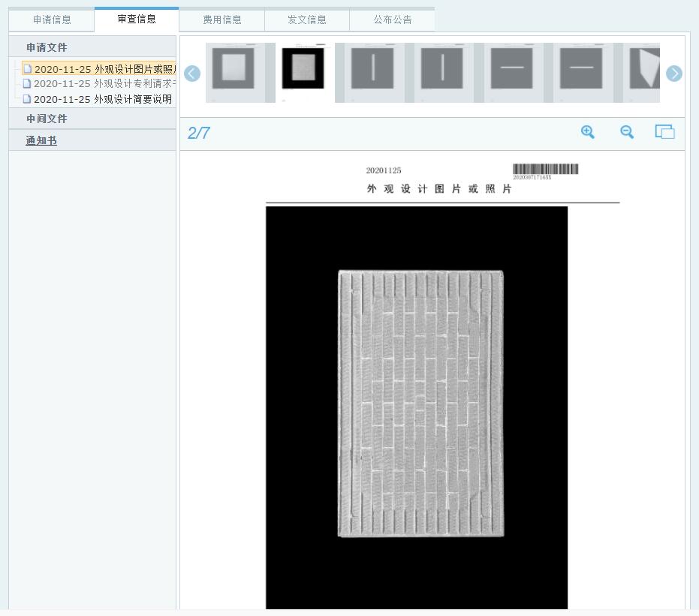Expand the 中间文件 section
This screenshot has height=616, width=699.
[47, 119]
